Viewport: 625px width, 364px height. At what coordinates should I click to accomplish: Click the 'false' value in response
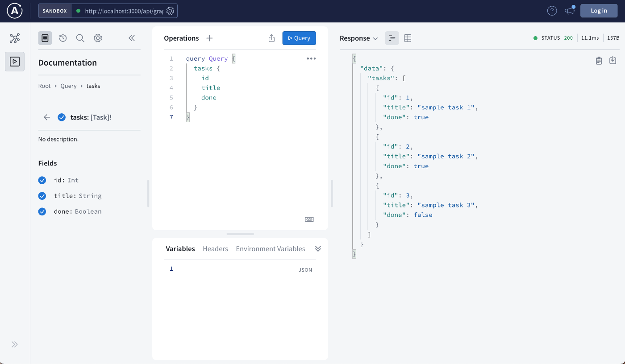pyautogui.click(x=423, y=215)
